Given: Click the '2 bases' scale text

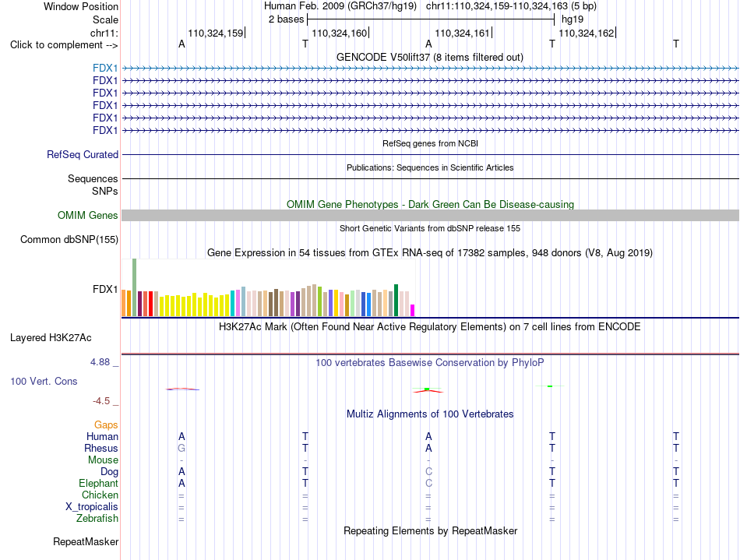Looking at the screenshot, I should coord(287,19).
